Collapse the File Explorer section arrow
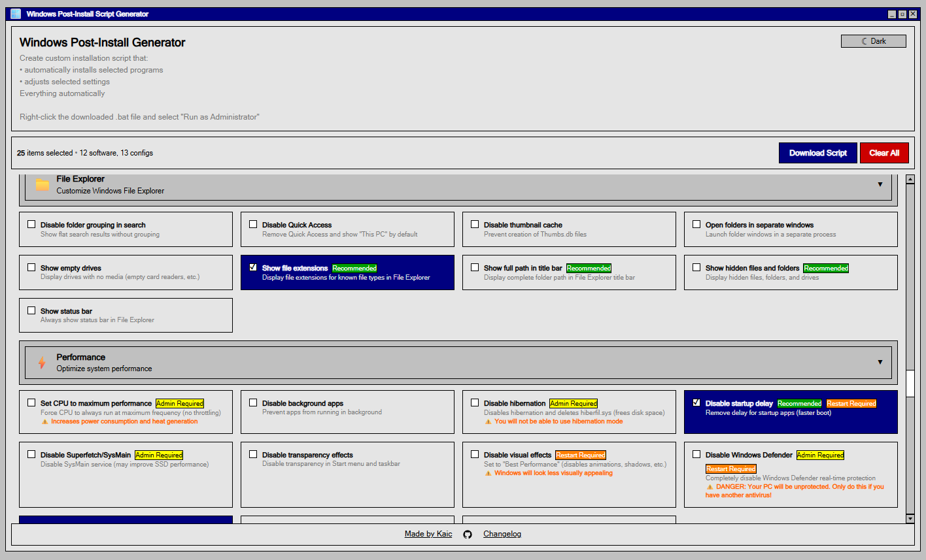The height and width of the screenshot is (560, 926). coord(880,184)
